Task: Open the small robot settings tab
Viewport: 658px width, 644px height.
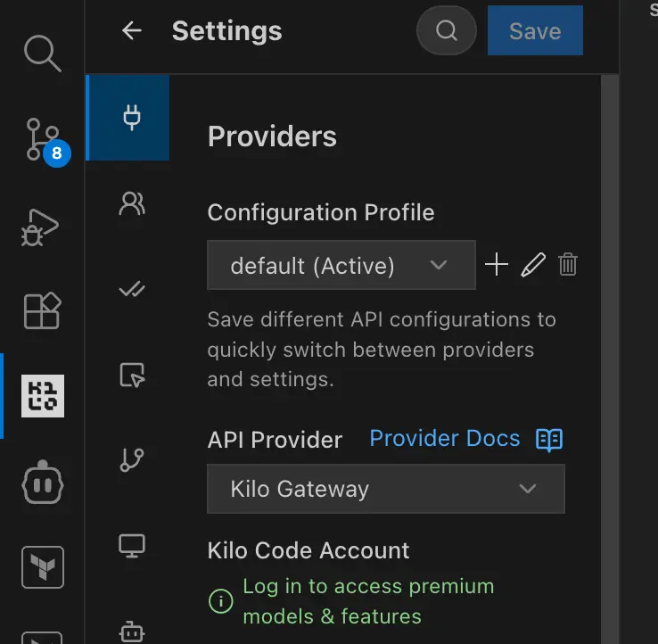Action: point(132,632)
